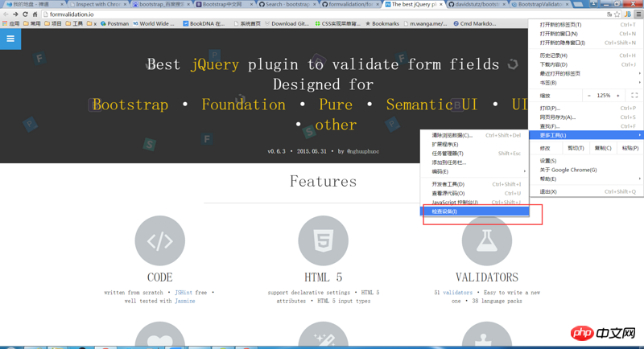Expand 书签(B) submenu

pos(586,83)
